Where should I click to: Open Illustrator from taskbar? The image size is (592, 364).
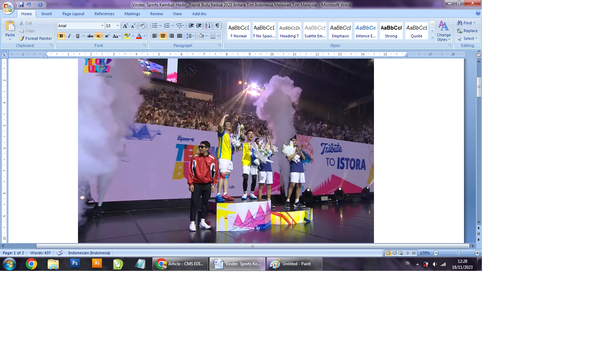point(97,263)
